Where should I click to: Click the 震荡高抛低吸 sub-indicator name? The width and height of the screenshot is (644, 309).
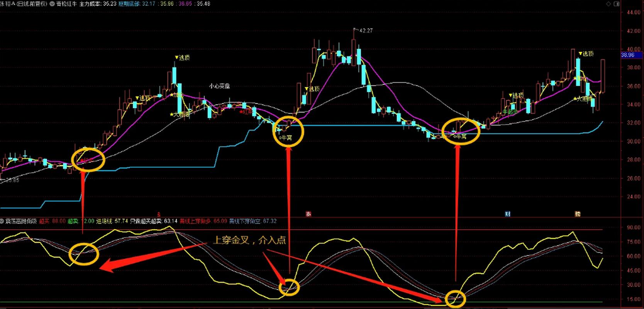tap(20, 221)
